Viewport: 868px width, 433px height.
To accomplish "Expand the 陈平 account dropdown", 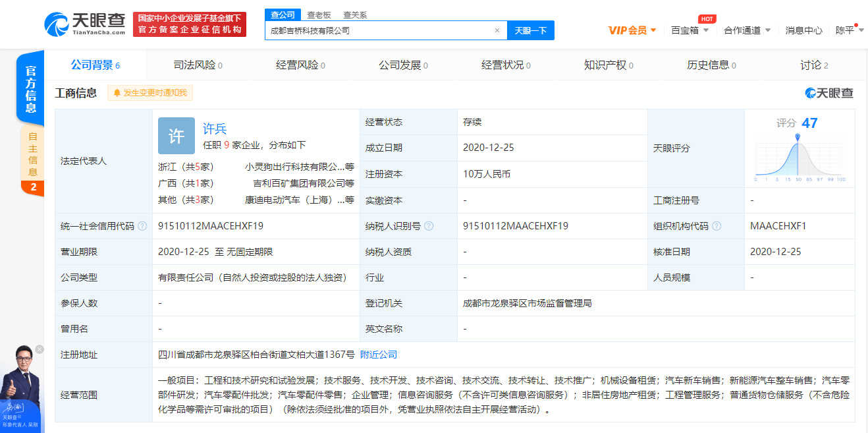I will (842, 30).
